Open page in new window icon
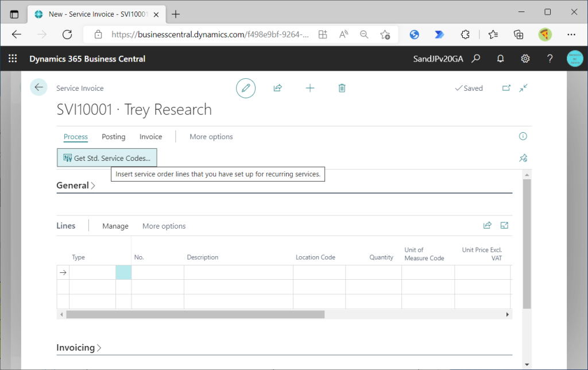This screenshot has height=370, width=588. click(x=506, y=88)
